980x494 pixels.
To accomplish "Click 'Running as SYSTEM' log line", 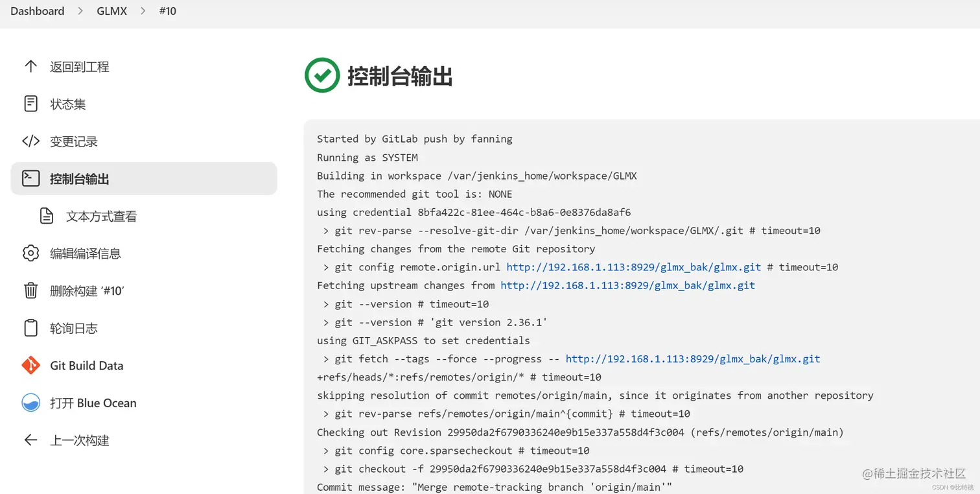I will pyautogui.click(x=367, y=157).
